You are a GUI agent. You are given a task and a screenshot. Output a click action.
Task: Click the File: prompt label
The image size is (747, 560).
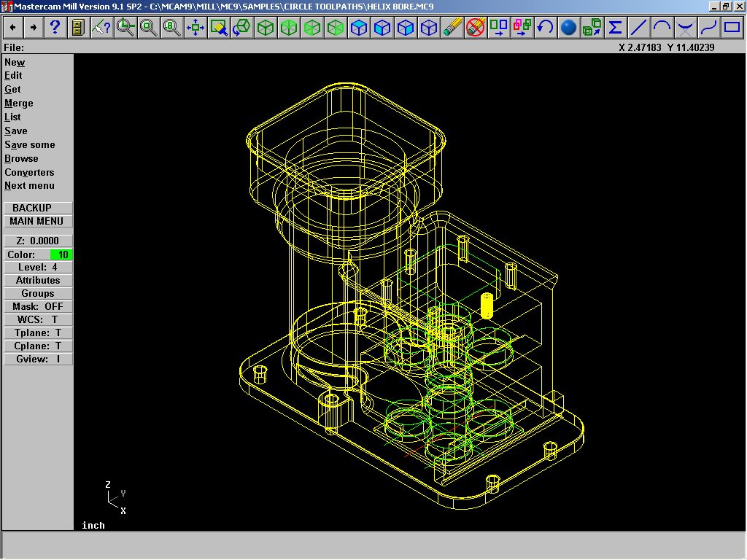pos(14,47)
